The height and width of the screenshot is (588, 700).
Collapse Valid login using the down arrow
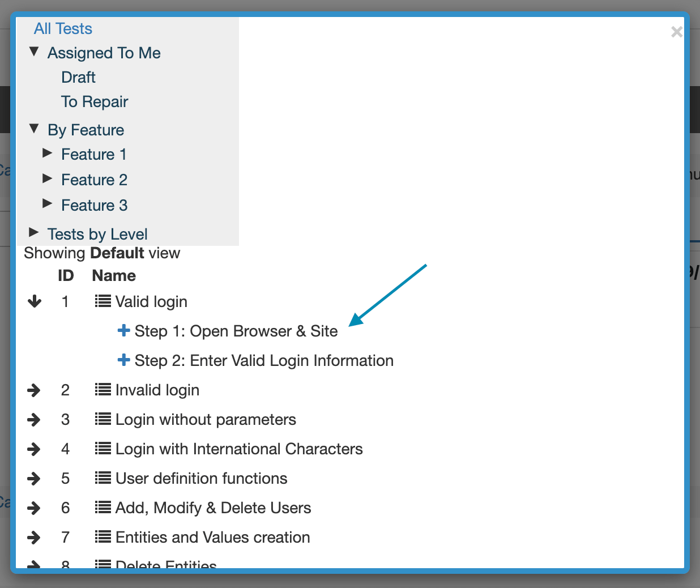click(x=35, y=301)
